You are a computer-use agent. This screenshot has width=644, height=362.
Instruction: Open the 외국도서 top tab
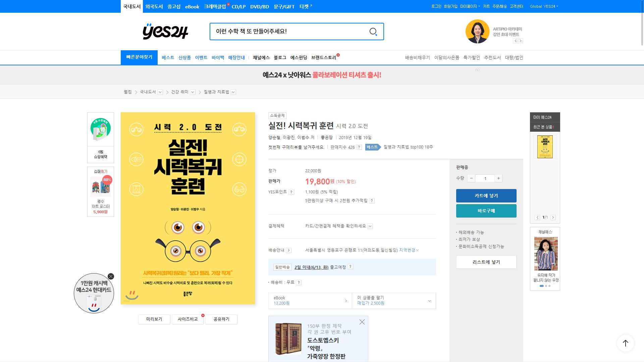(x=154, y=6)
